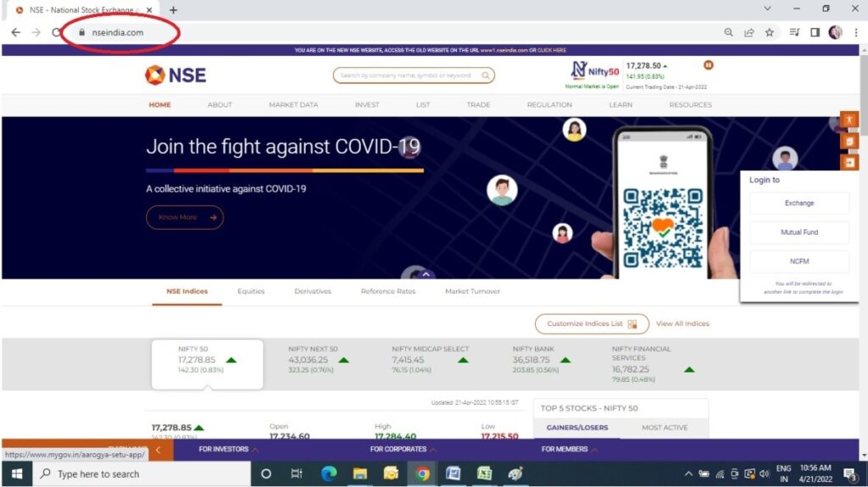This screenshot has height=487, width=868.
Task: Click the search magnifier icon in the NSE search box
Action: click(486, 75)
